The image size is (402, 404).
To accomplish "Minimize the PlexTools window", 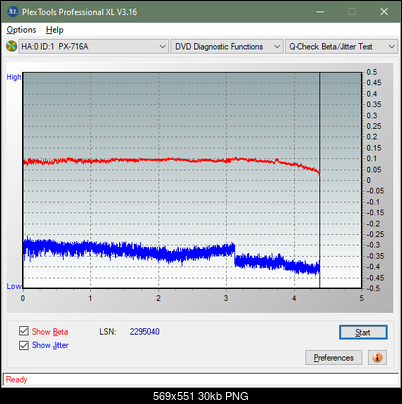I will pos(320,12).
